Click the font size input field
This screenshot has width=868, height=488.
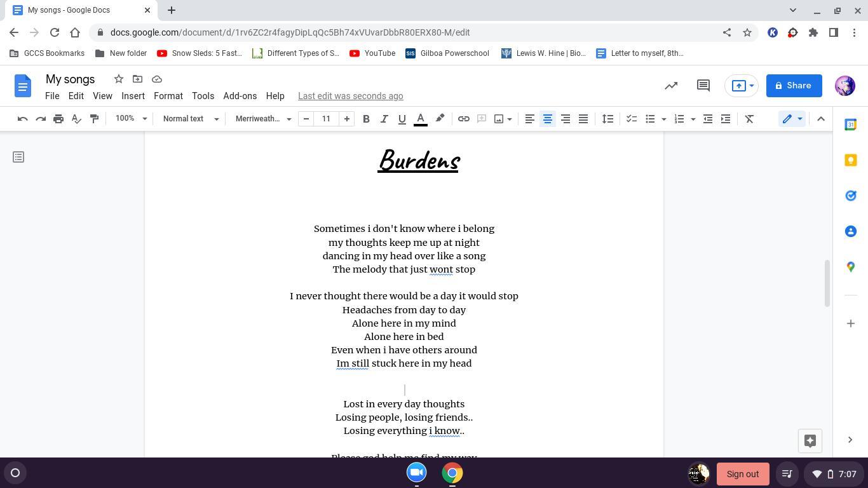click(x=327, y=119)
